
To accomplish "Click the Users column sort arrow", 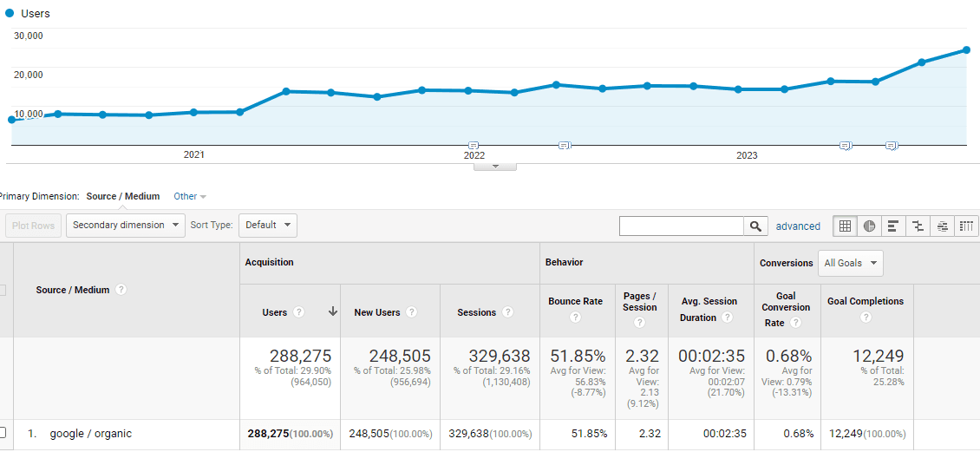I will tap(332, 312).
